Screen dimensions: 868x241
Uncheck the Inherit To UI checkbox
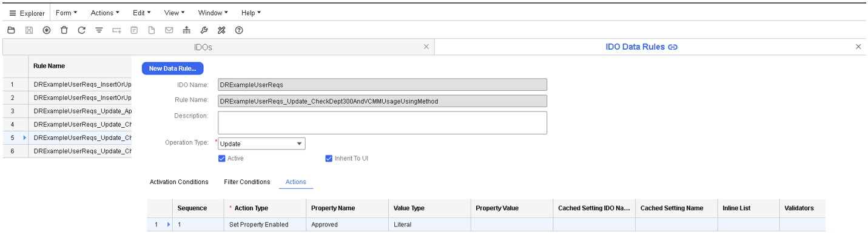point(329,159)
